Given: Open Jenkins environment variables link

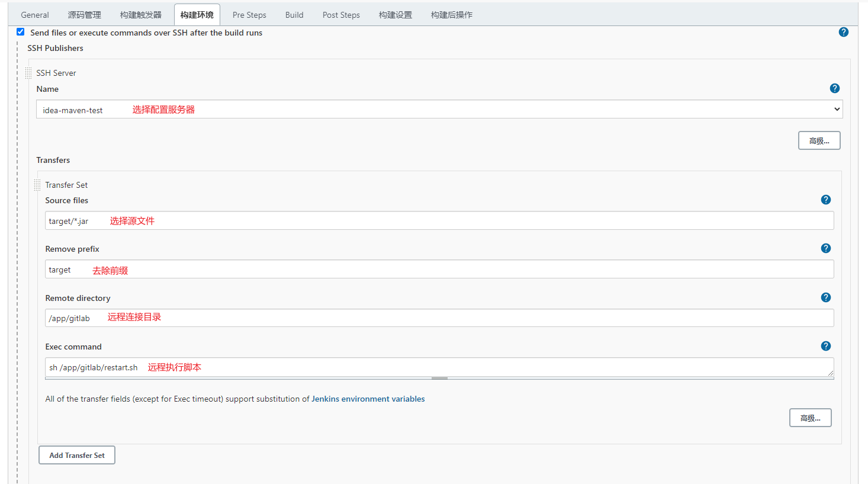Looking at the screenshot, I should tap(368, 399).
